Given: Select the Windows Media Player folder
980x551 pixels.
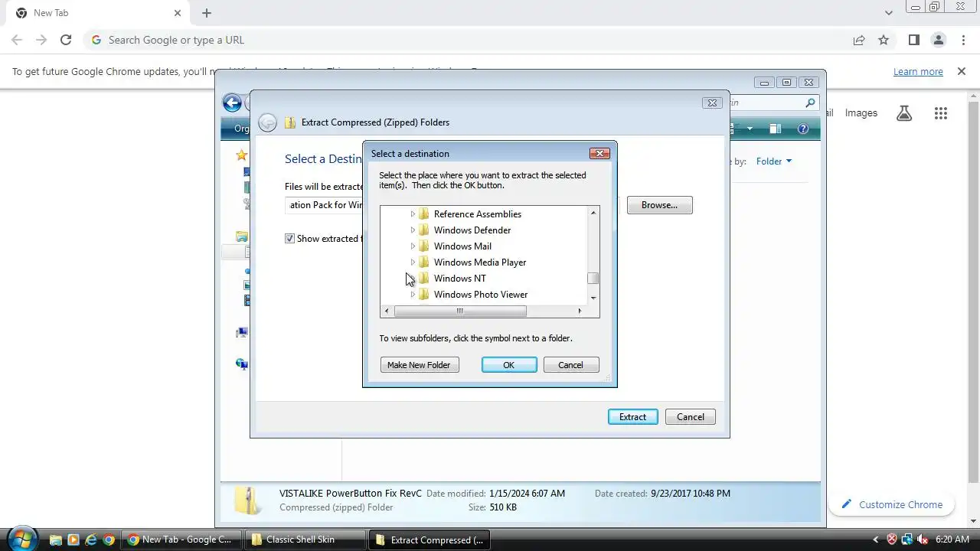Looking at the screenshot, I should pyautogui.click(x=480, y=262).
